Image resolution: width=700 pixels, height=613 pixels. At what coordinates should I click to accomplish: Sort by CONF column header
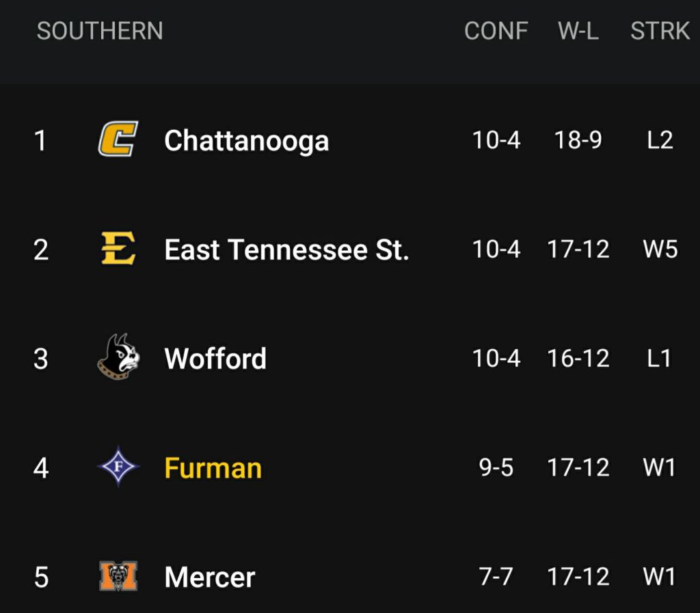pos(496,31)
